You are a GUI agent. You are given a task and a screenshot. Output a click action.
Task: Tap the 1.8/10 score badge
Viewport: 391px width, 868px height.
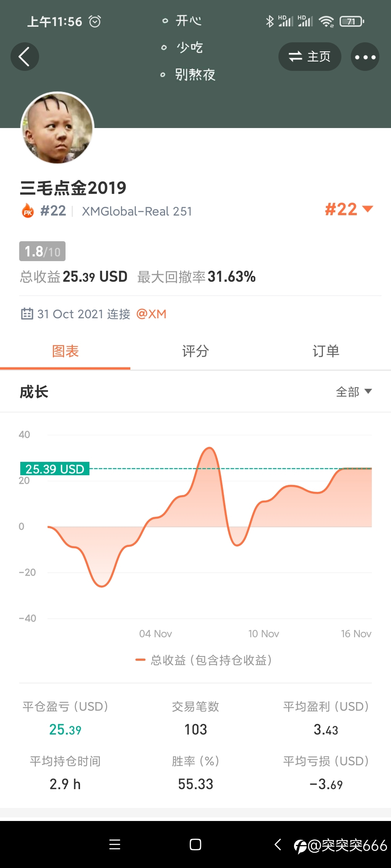tap(42, 251)
